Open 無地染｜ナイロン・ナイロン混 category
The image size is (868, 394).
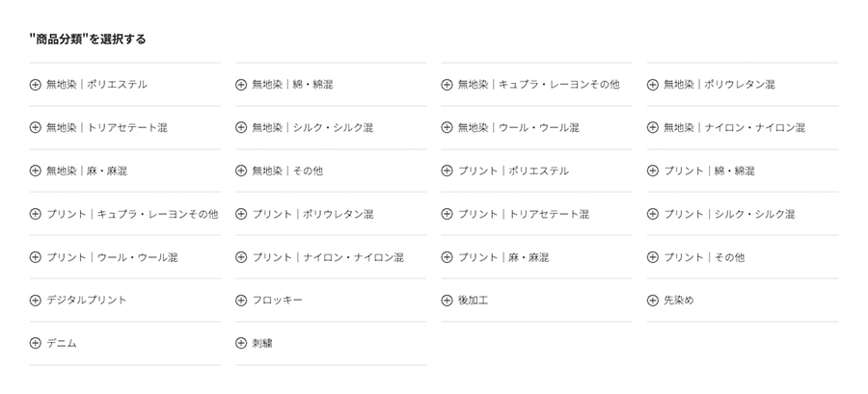[743, 128]
